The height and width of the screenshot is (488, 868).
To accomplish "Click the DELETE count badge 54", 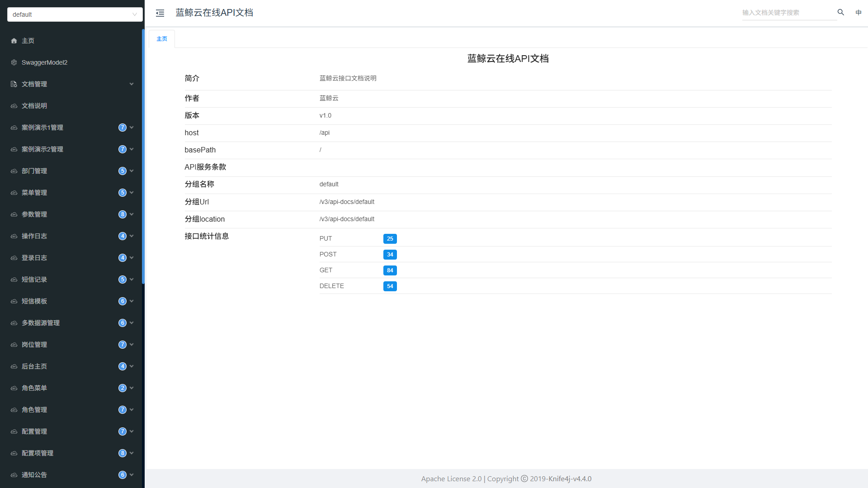I will [x=390, y=286].
